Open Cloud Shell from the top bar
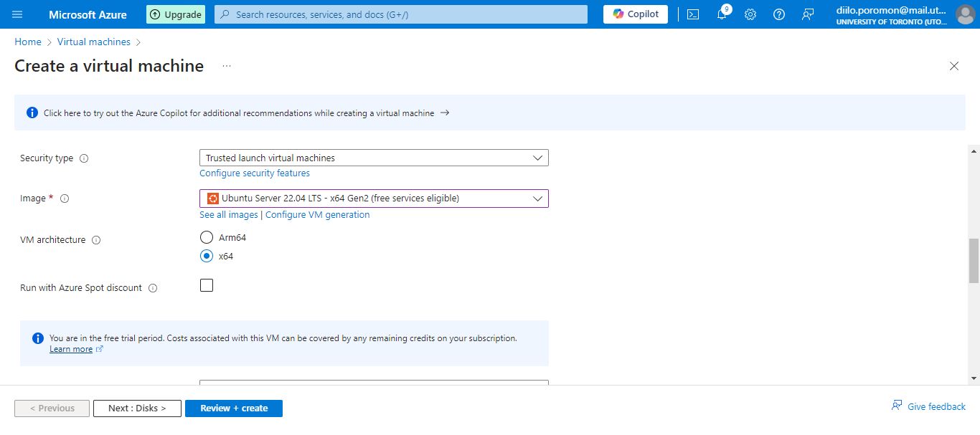 (693, 14)
